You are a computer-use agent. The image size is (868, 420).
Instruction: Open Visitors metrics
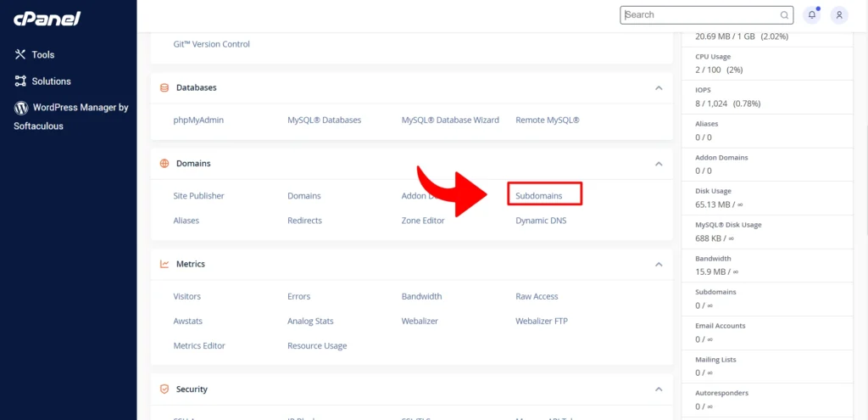click(187, 296)
